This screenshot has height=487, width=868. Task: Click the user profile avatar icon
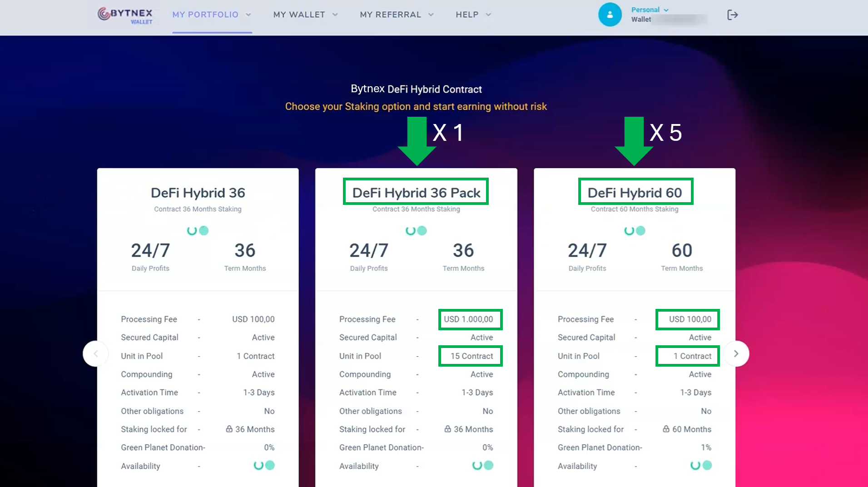tap(610, 15)
